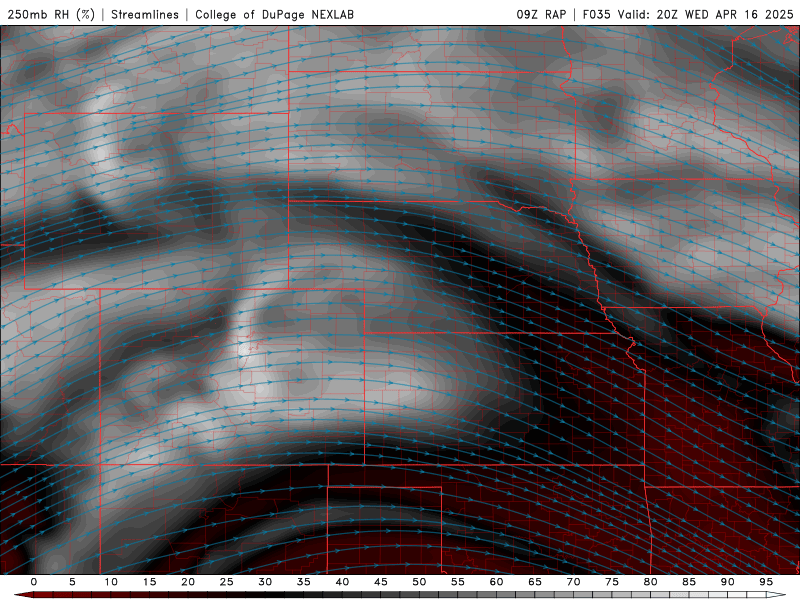This screenshot has height=600, width=800.
Task: Click the '45' value on color scale
Action: point(381,582)
